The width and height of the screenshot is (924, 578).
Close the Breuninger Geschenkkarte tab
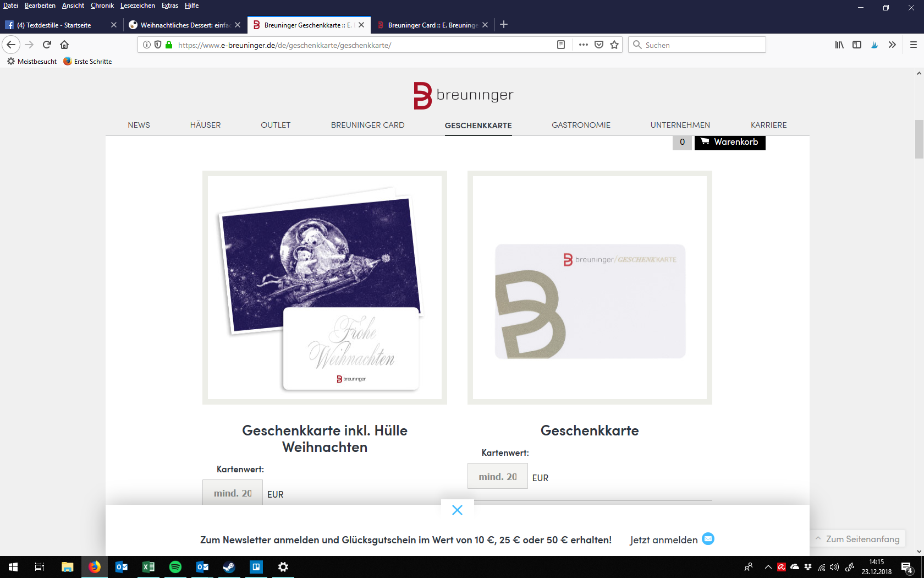[x=361, y=25]
